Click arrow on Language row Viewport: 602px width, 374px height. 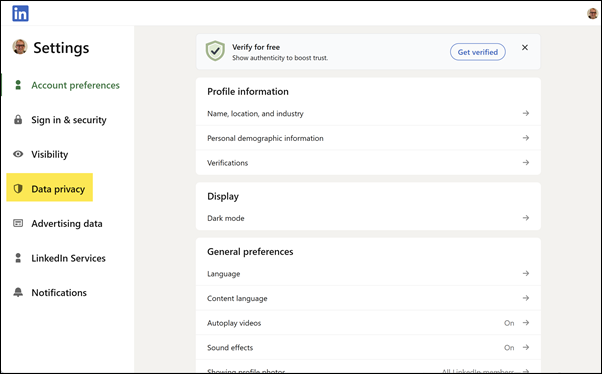click(x=526, y=273)
